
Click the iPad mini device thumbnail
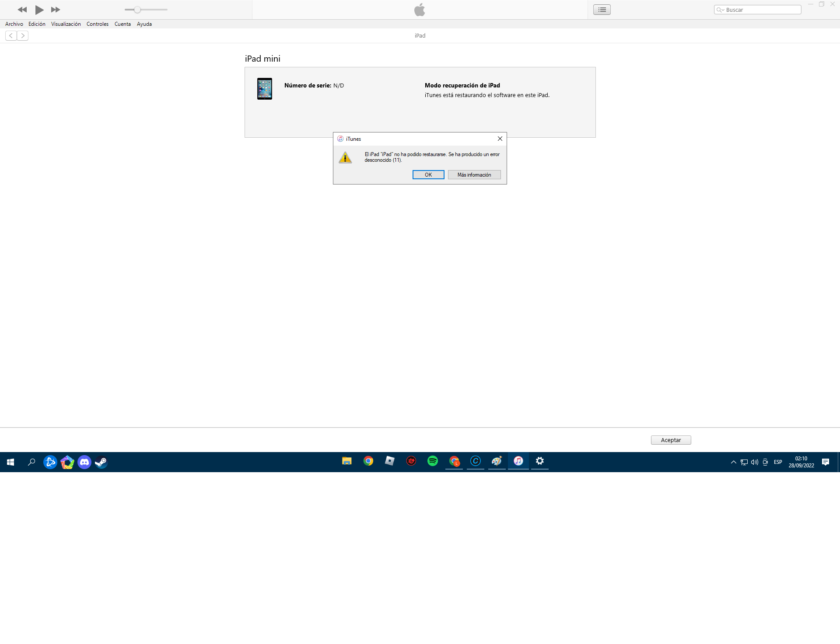pos(264,89)
